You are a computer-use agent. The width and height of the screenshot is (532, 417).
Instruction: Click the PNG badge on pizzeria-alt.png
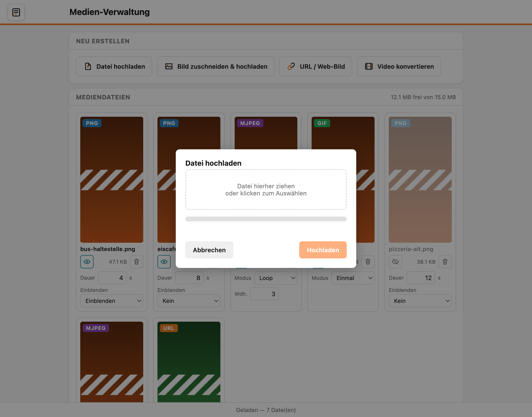click(400, 123)
